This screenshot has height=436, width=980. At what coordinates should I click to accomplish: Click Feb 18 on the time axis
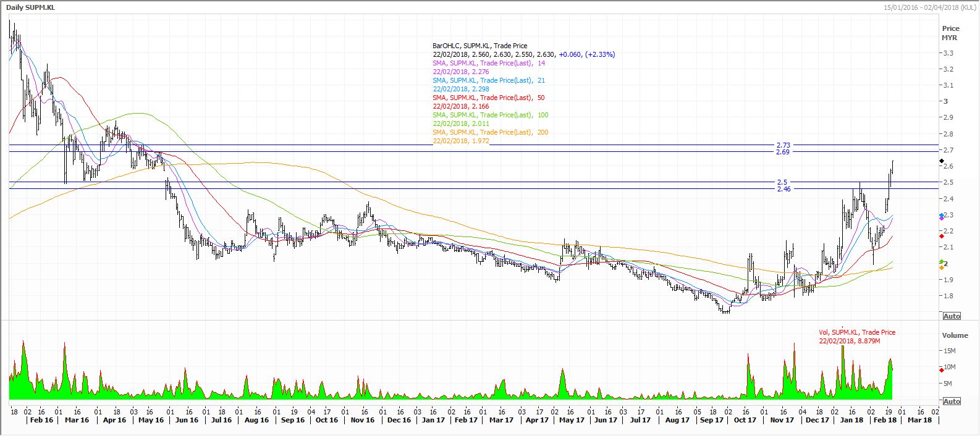(x=884, y=420)
